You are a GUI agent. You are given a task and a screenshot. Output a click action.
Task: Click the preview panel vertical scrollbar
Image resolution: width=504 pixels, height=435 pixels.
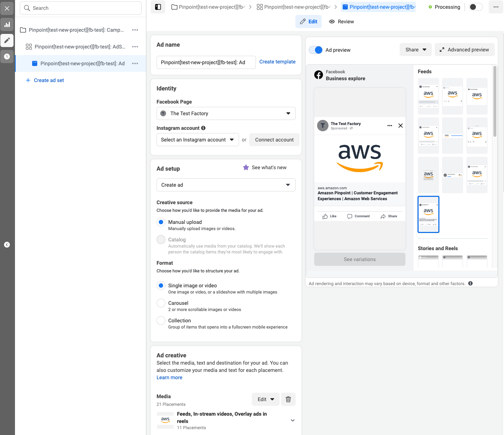[x=495, y=101]
